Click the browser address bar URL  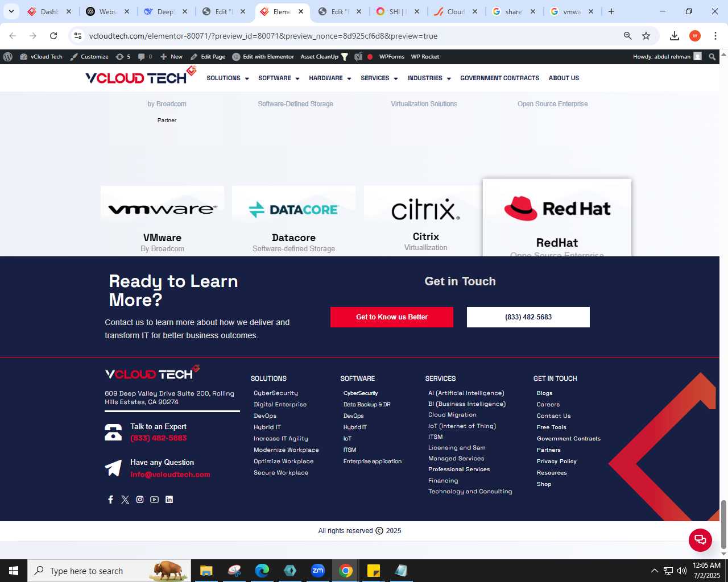click(x=263, y=36)
